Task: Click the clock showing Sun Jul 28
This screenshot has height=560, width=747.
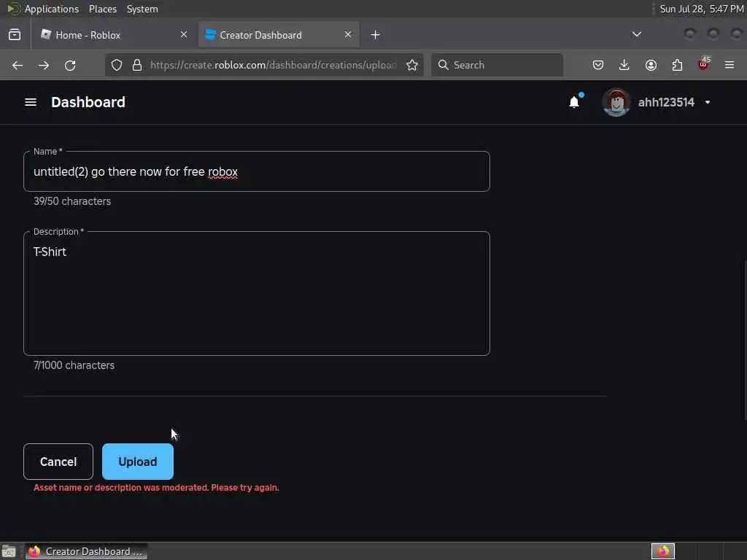Action: (701, 9)
